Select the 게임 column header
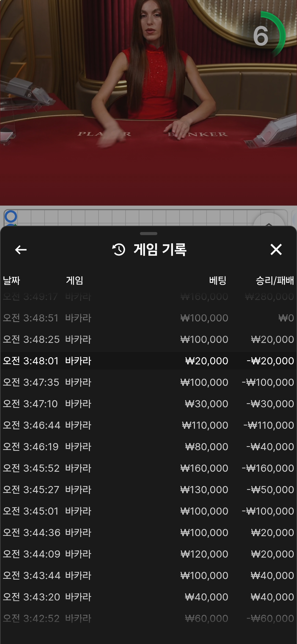Screen dimensions: 297x644 pyautogui.click(x=75, y=280)
